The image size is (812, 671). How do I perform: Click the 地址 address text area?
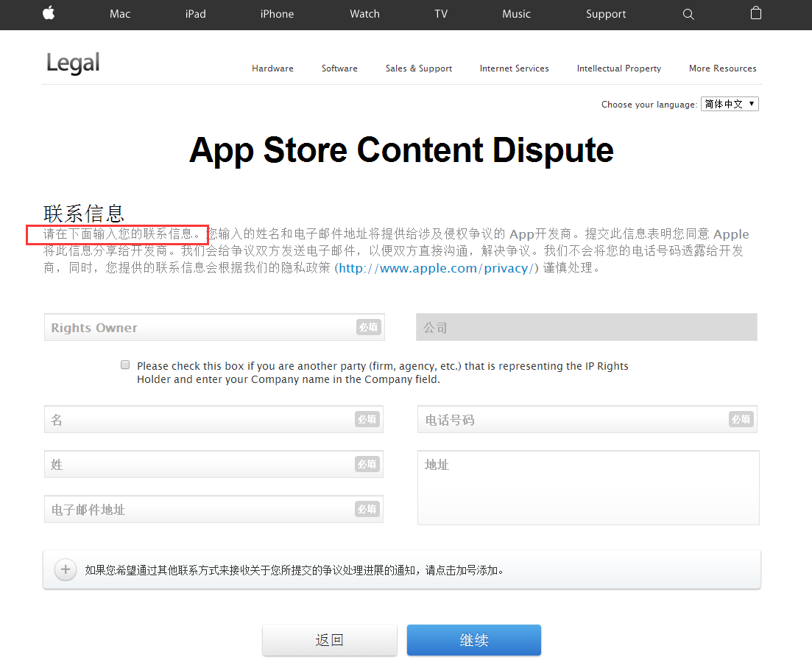(x=588, y=488)
